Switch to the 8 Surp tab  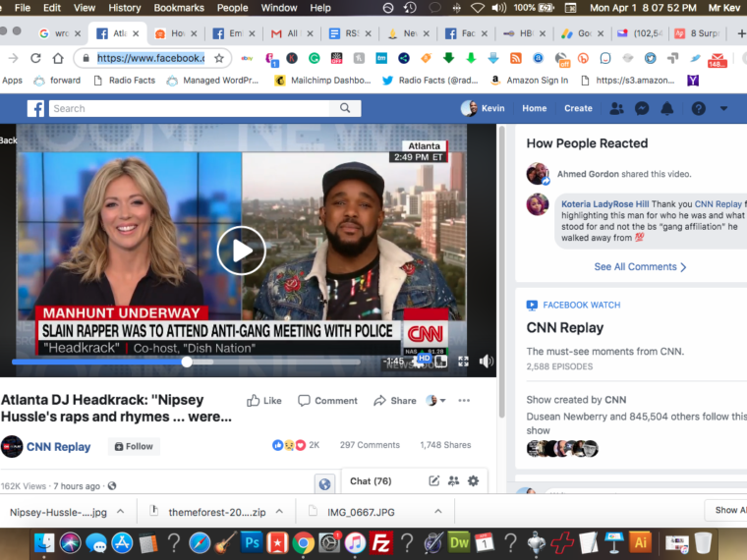pos(700,33)
